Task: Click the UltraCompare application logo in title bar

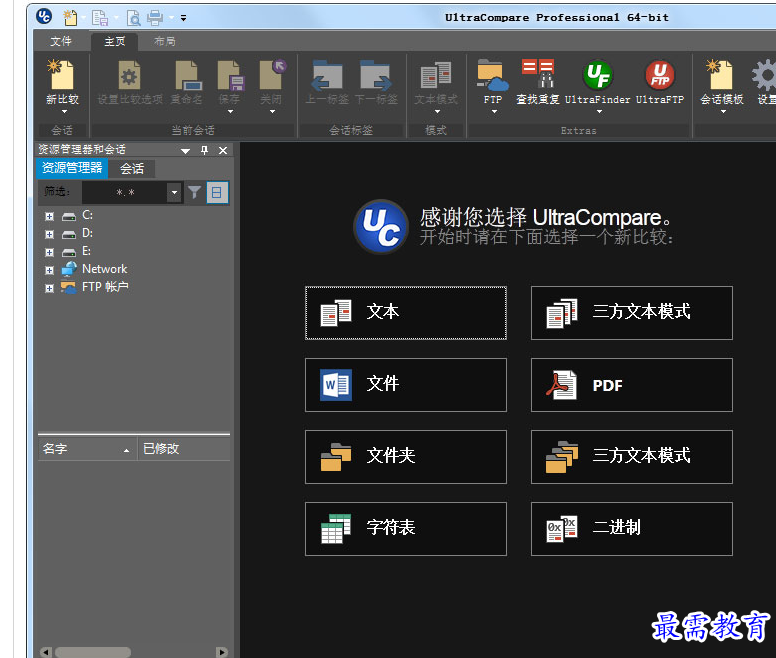Action: [44, 16]
